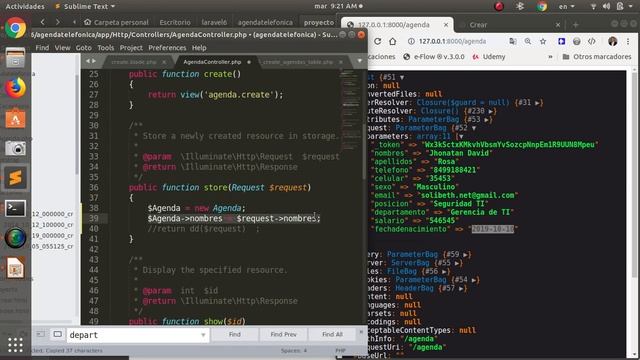Click the clock 'mar 9:21 AM'

tap(336, 6)
